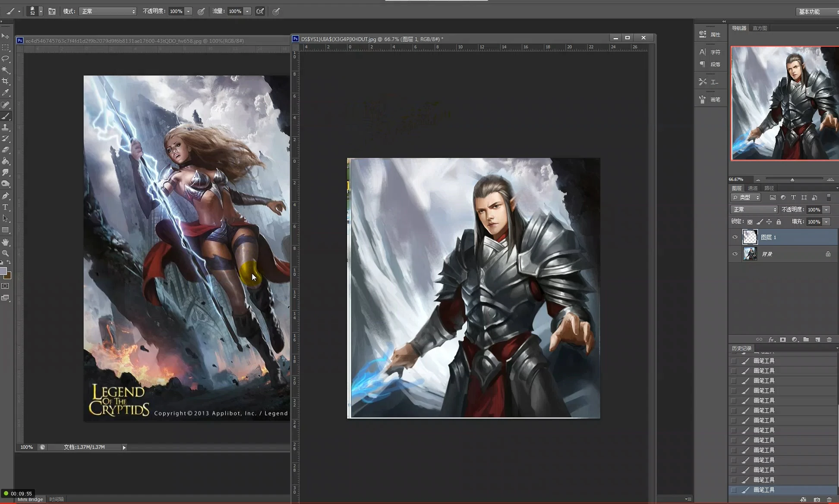Open the brush mode 正常 dropdown
The height and width of the screenshot is (504, 839).
coord(107,11)
